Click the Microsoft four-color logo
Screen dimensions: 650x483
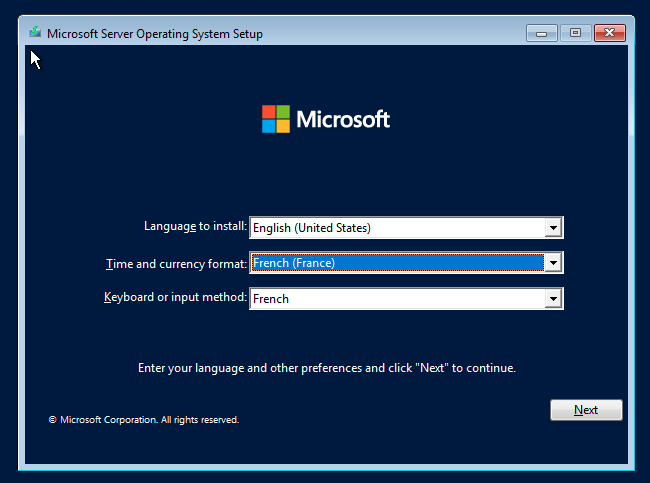point(276,119)
